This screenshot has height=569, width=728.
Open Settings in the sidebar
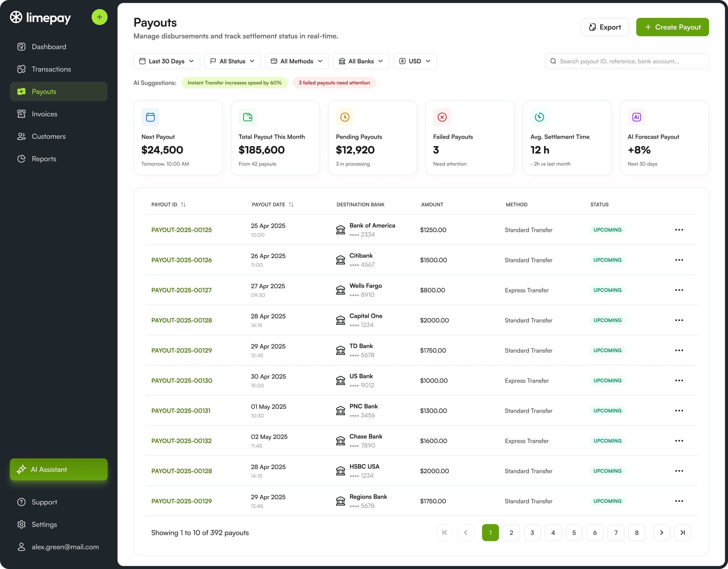pyautogui.click(x=59, y=524)
